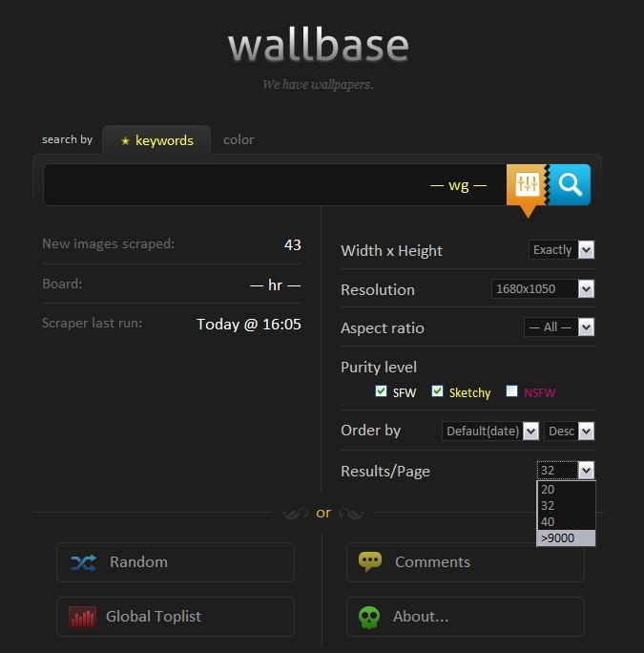Click the Sketchy label text
Viewport: 644px width, 653px height.
469,392
